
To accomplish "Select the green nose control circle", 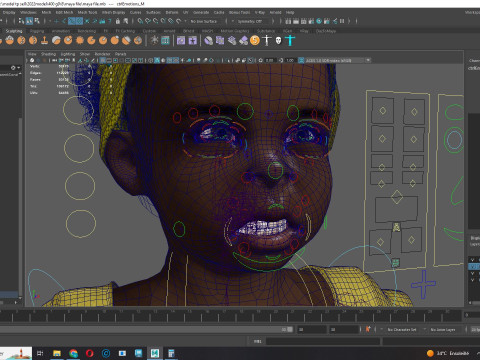I will click(x=275, y=170).
